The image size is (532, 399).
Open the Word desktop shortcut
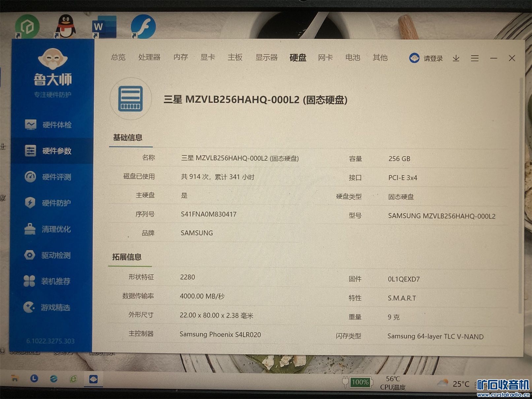click(104, 26)
